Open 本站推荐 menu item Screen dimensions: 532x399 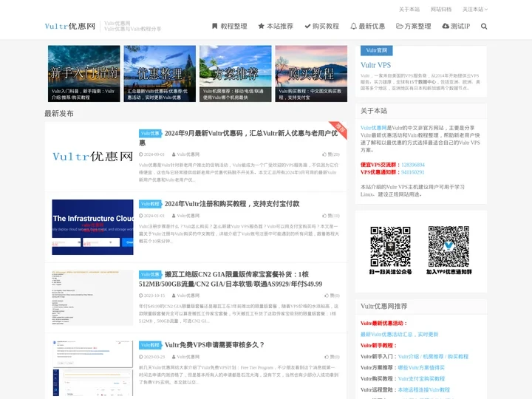276,26
